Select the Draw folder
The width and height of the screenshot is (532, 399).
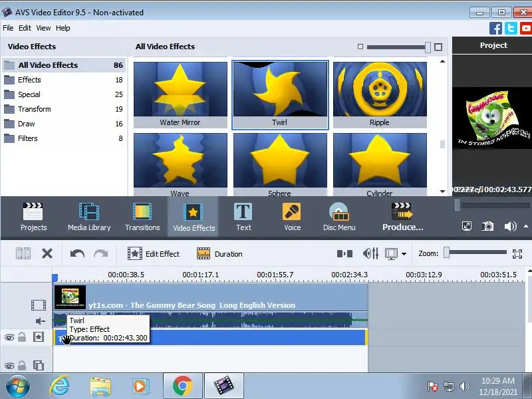64,124
